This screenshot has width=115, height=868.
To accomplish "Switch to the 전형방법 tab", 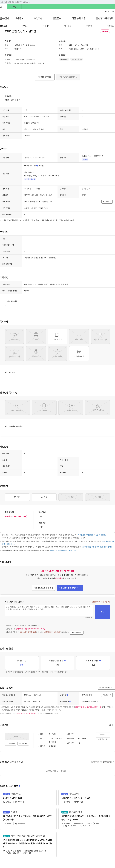I will point(89,26).
